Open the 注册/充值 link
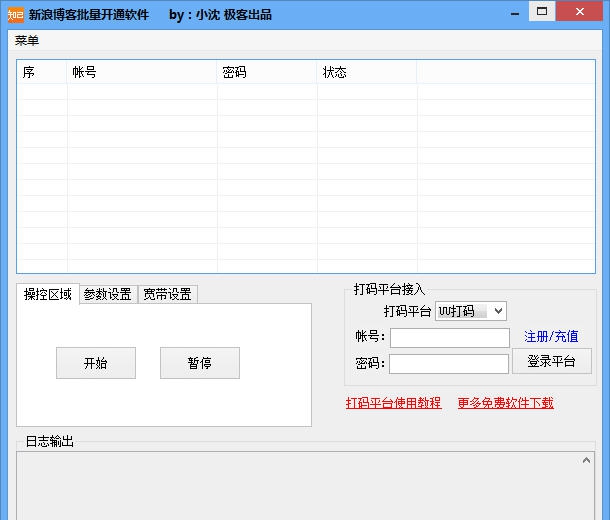The image size is (610, 520). (551, 337)
